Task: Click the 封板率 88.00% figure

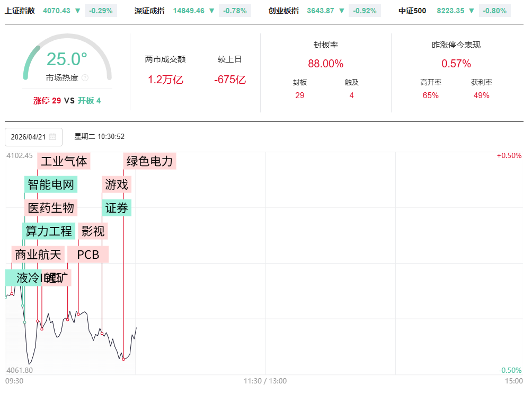Action: pos(325,64)
